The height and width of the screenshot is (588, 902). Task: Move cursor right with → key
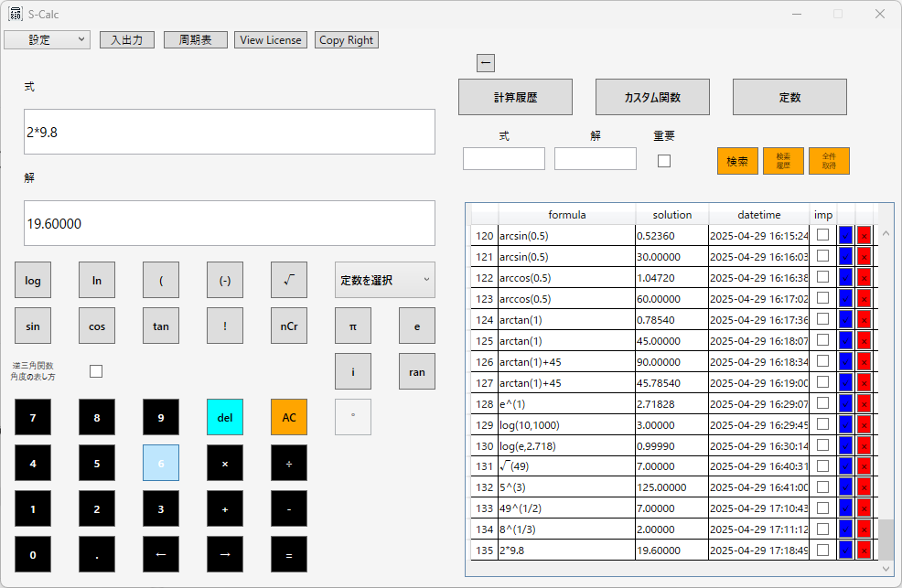pyautogui.click(x=225, y=555)
